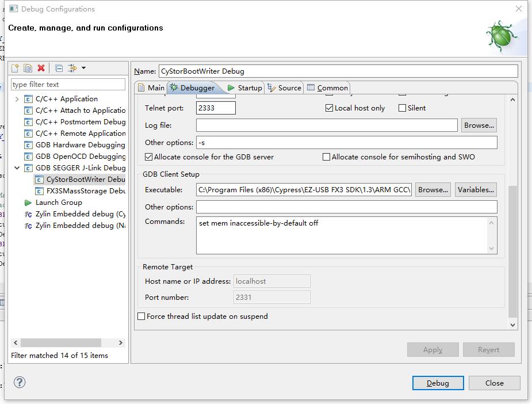Collapse all configurations icon
The height and width of the screenshot is (404, 532).
point(59,68)
